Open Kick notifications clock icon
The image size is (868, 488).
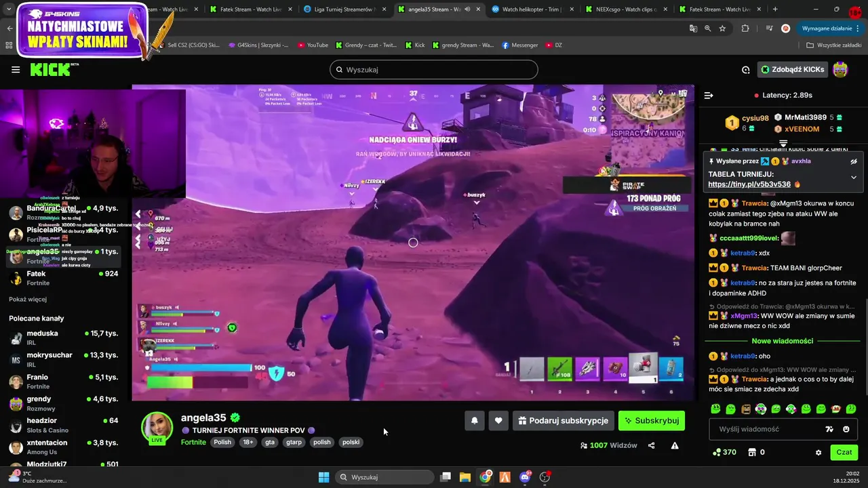click(746, 70)
